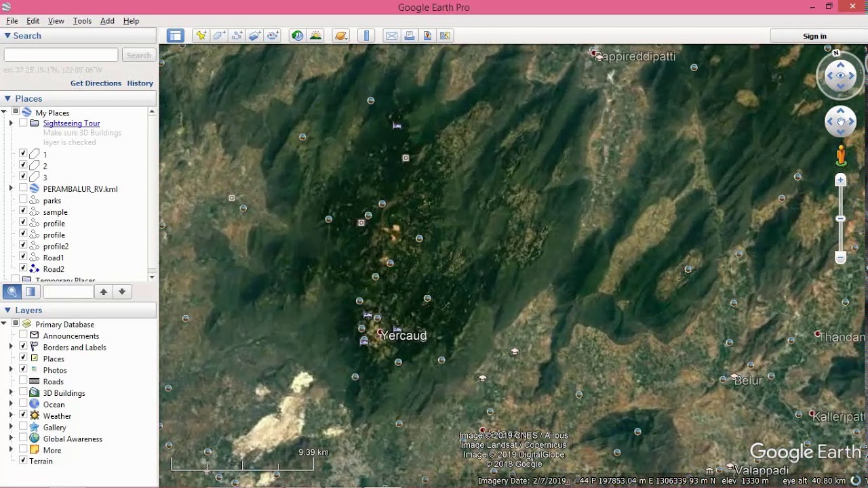The width and height of the screenshot is (868, 488).
Task: Toggle the Terrain layer checkbox
Action: point(23,460)
